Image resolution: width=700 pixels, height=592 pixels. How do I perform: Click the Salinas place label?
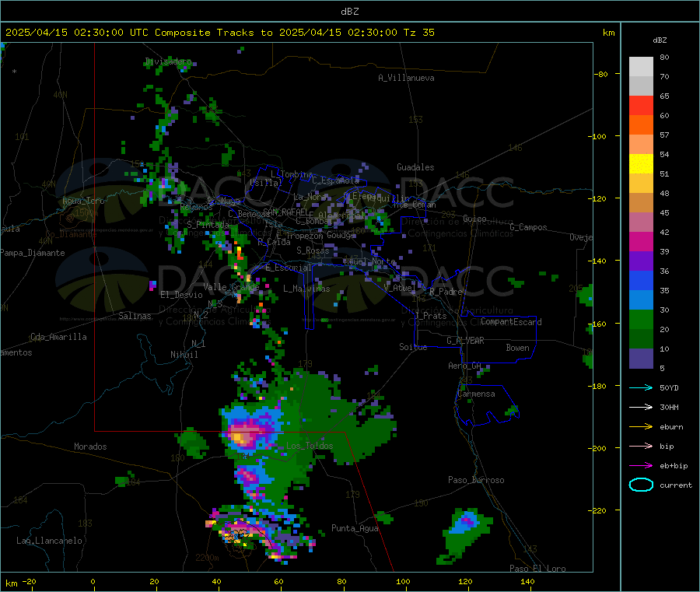tap(135, 316)
